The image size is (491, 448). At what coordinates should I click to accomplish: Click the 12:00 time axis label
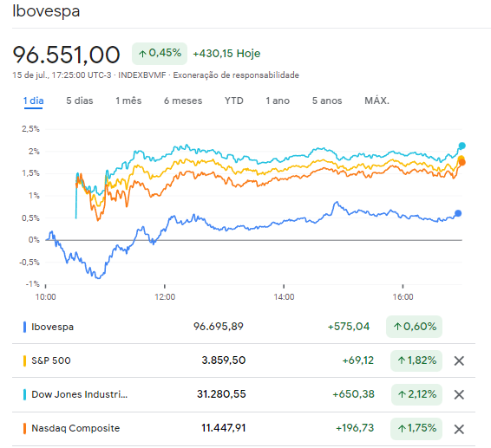(165, 297)
